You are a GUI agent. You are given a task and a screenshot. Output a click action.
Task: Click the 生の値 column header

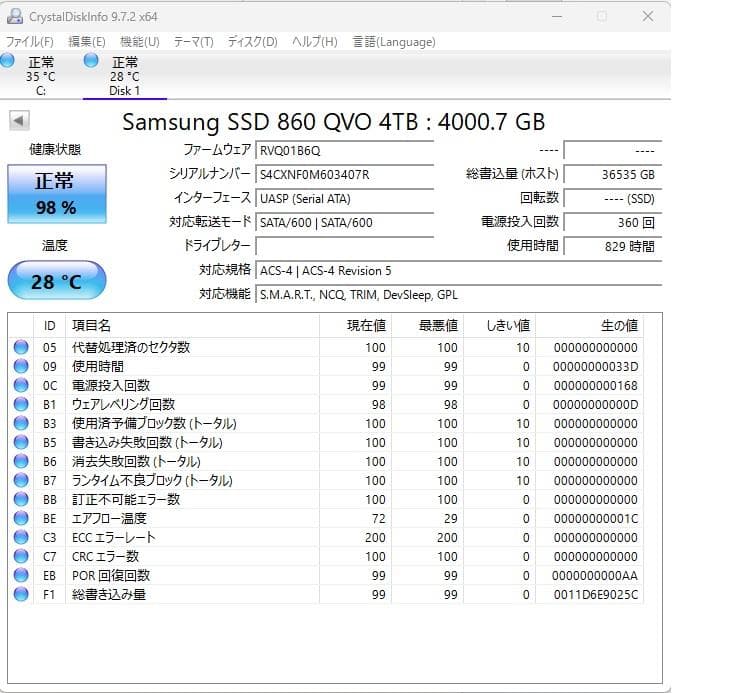click(x=589, y=326)
